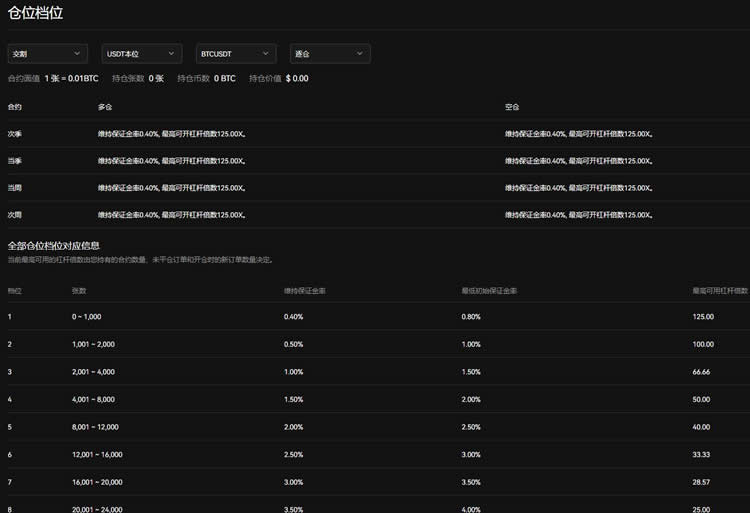Click the tier 3 range 2,001 ~ 4,000
The height and width of the screenshot is (513, 750).
94,372
